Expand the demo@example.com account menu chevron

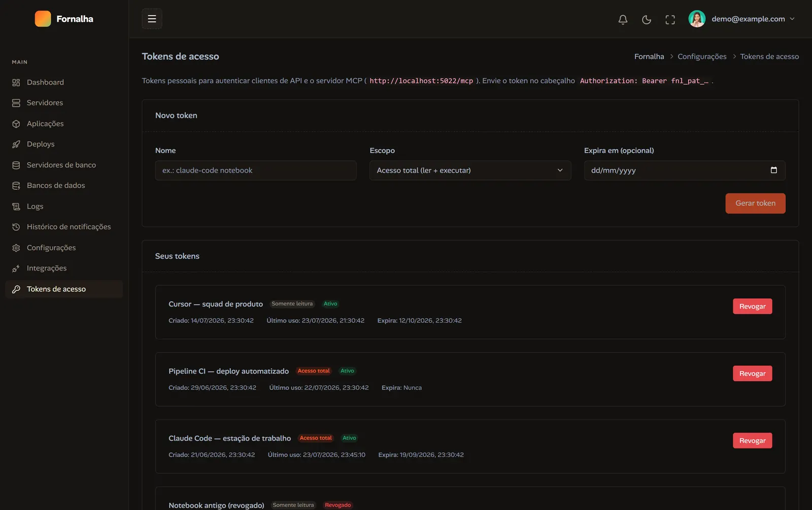click(792, 19)
